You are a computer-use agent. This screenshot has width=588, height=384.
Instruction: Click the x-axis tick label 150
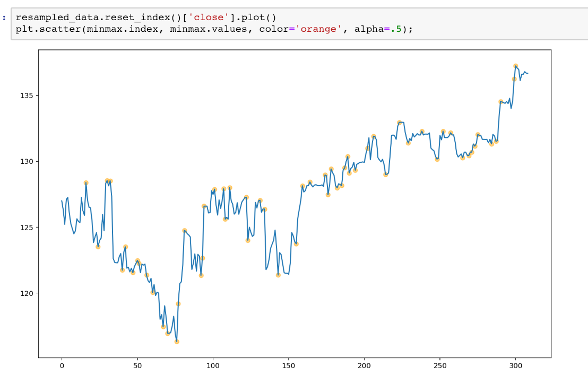(289, 365)
